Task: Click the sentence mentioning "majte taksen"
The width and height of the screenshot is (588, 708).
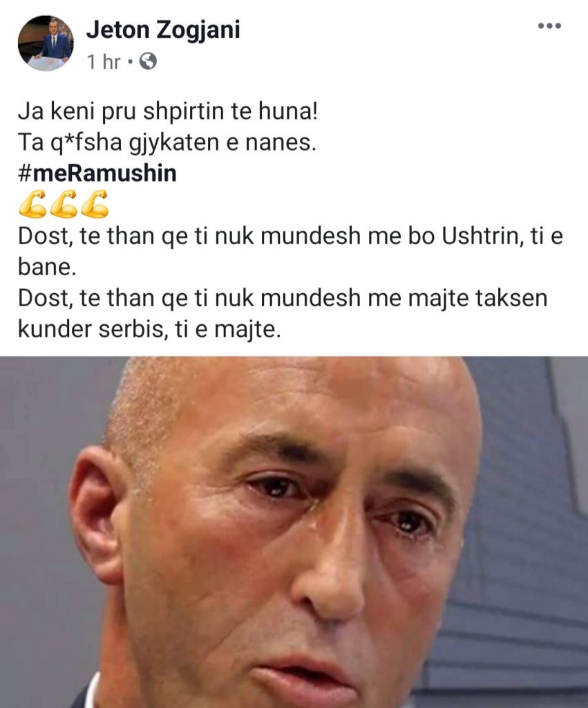Action: [x=283, y=314]
